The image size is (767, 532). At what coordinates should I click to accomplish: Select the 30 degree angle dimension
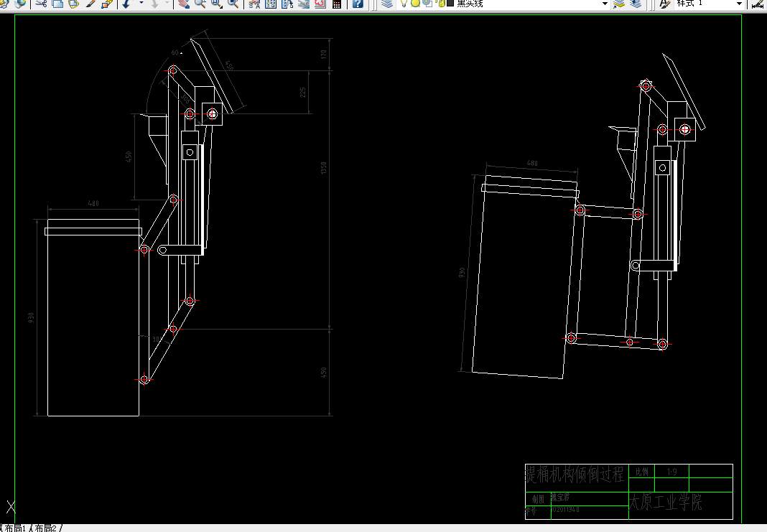[x=156, y=339]
